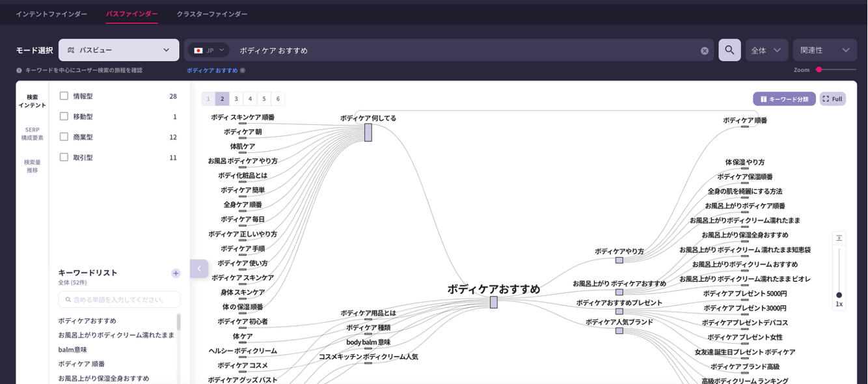Click the キーワード分類 button
The height and width of the screenshot is (384, 868).
[x=784, y=99]
